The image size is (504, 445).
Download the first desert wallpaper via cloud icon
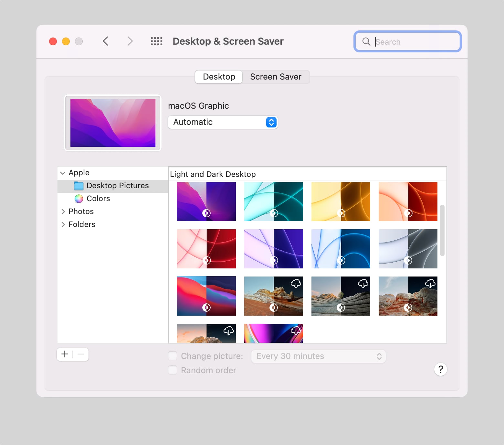tap(296, 284)
